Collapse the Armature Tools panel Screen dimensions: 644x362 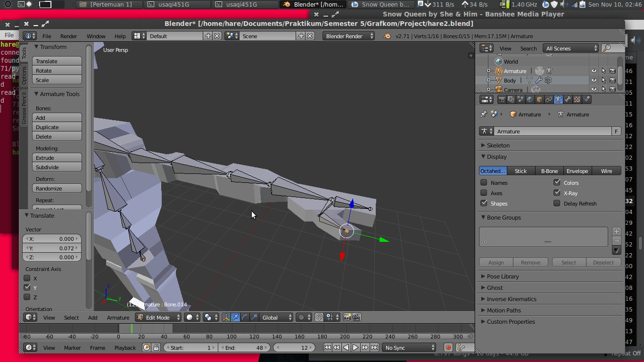pos(56,94)
